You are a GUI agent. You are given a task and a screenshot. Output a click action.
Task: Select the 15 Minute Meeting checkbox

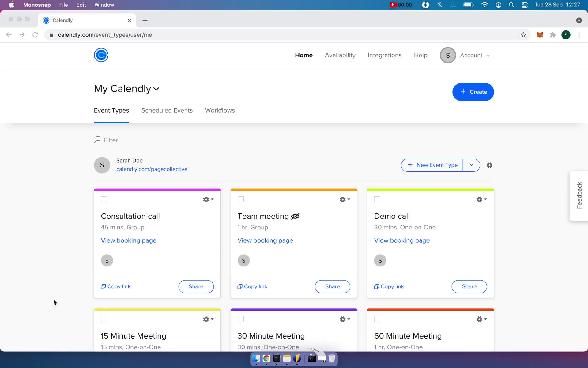104,319
